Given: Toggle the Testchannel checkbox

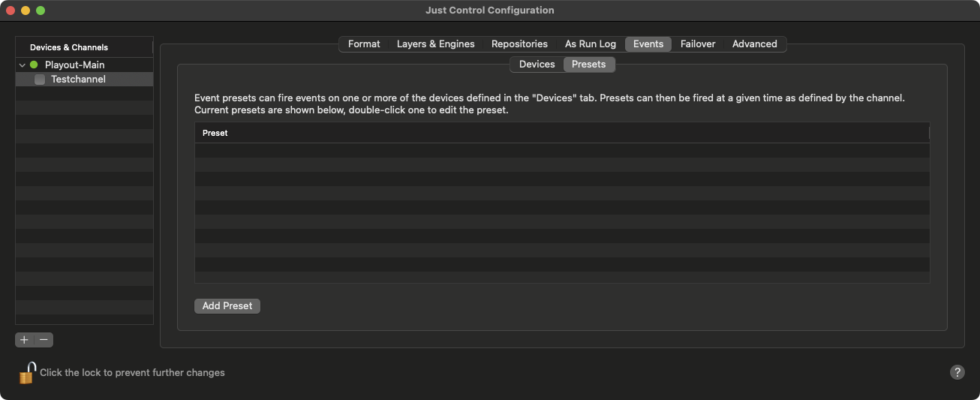Looking at the screenshot, I should (x=40, y=80).
